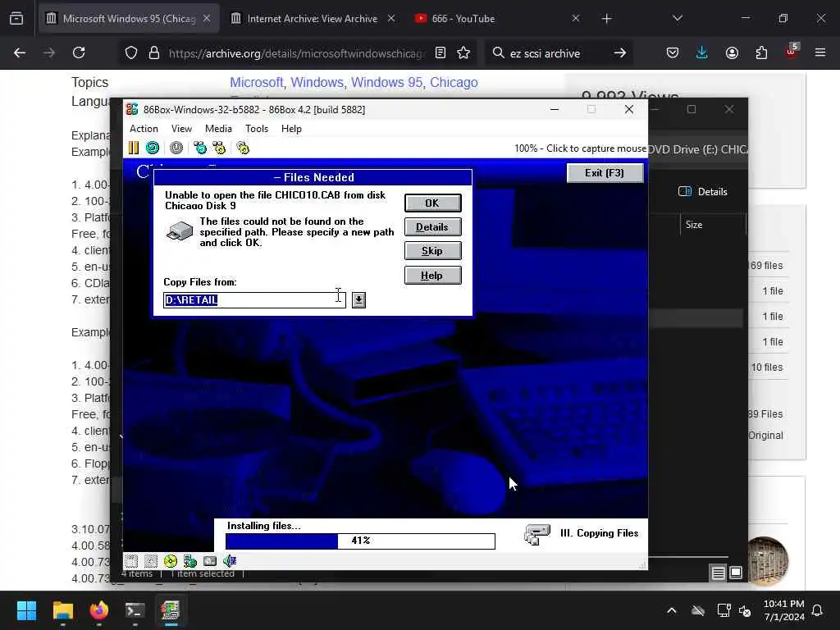Open Firefox account icon
The width and height of the screenshot is (840, 630).
tap(732, 52)
